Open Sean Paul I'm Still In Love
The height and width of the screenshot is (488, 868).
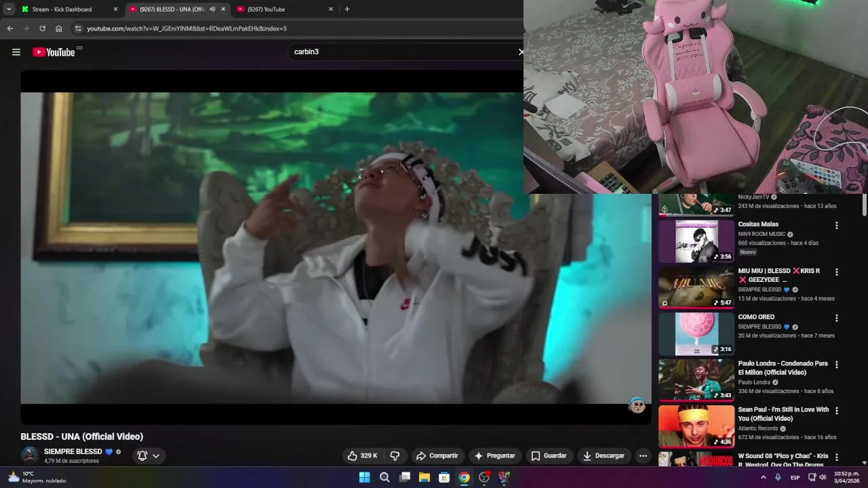click(783, 414)
